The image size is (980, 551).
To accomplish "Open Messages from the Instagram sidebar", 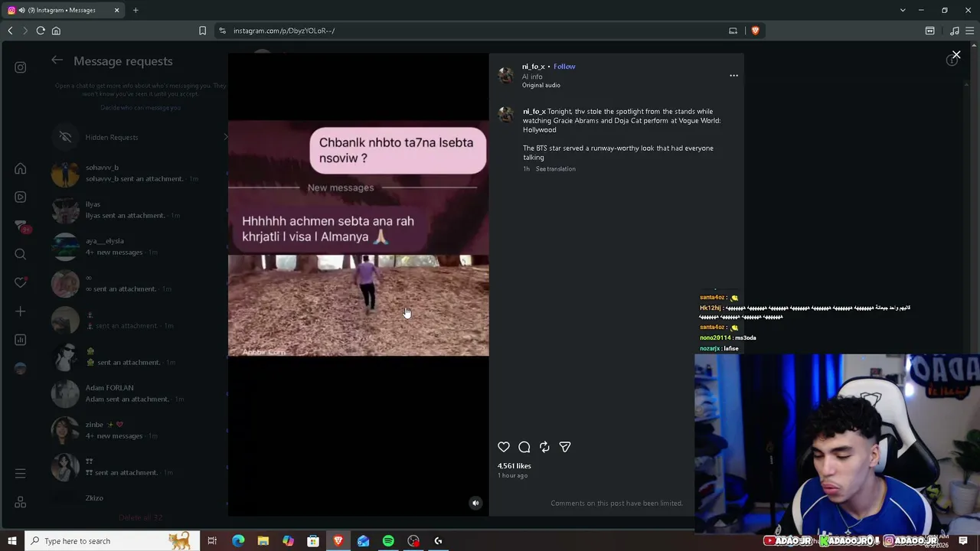I will 21,226.
